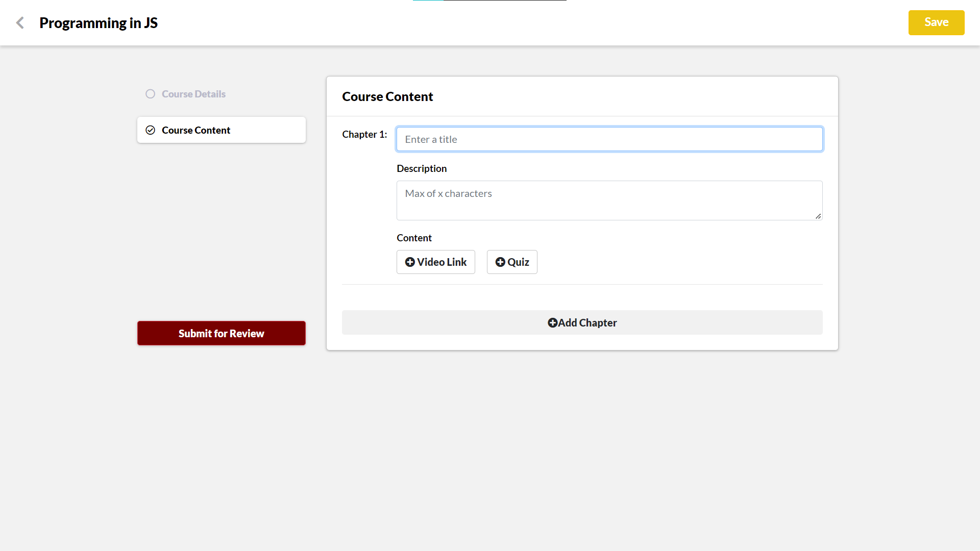Screen dimensions: 980x551
Task: Click the loading progress bar at top
Action: click(489, 1)
